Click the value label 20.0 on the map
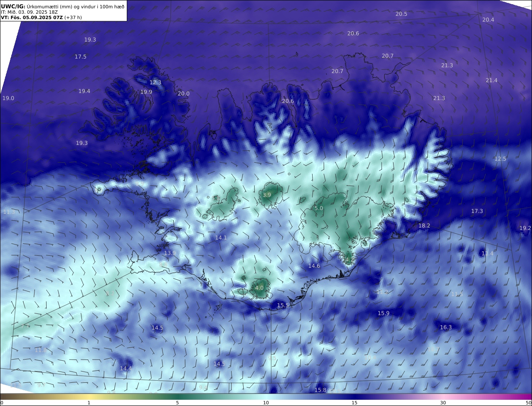The width and height of the screenshot is (532, 406). pyautogui.click(x=184, y=94)
